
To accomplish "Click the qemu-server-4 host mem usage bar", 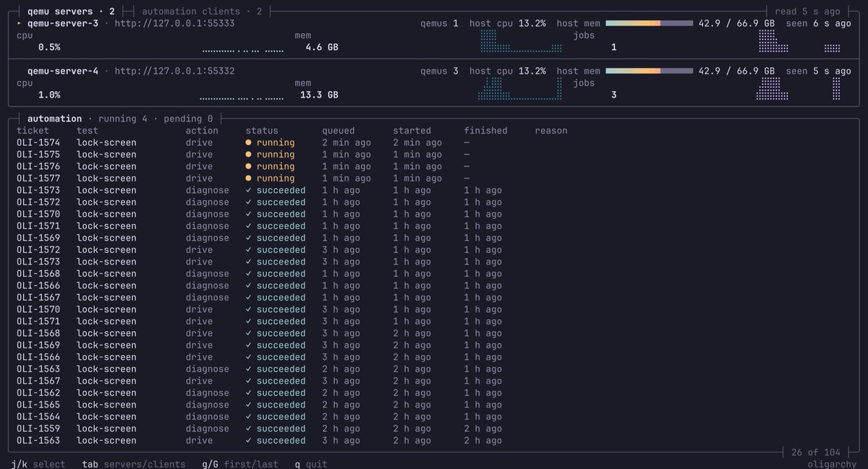I will 649,71.
